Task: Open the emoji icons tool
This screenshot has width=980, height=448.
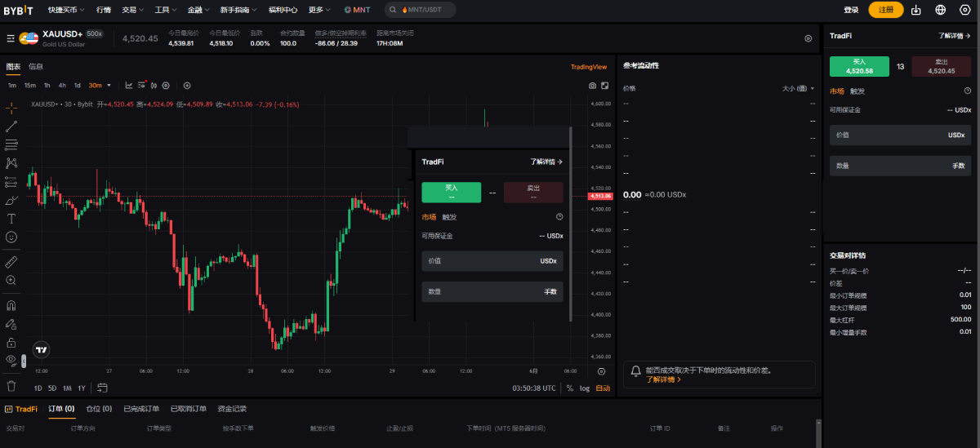Action: [11, 237]
